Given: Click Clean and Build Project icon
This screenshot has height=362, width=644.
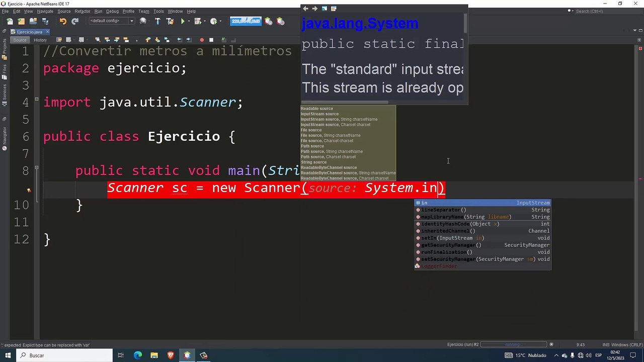Looking at the screenshot, I should [170, 21].
